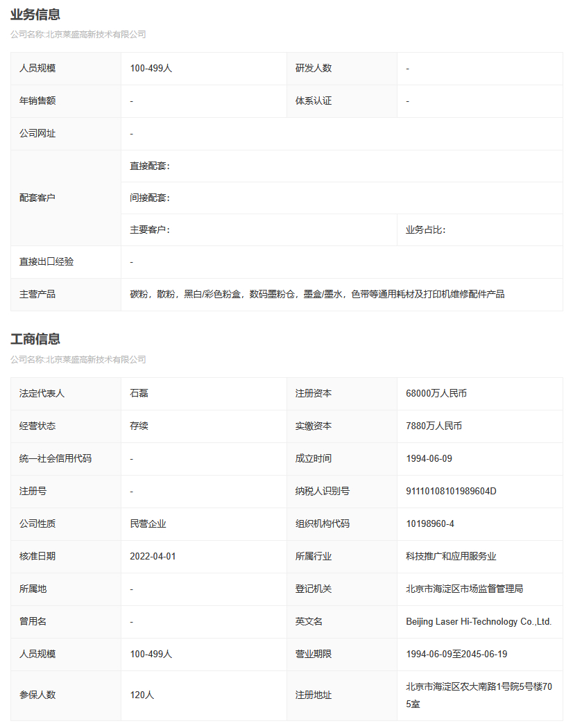The width and height of the screenshot is (573, 728).
Task: Click the "注册地址" label
Action: click(314, 695)
